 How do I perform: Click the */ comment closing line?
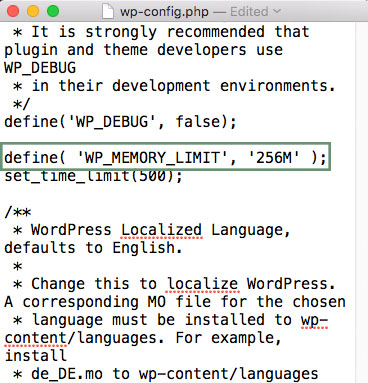[x=21, y=104]
